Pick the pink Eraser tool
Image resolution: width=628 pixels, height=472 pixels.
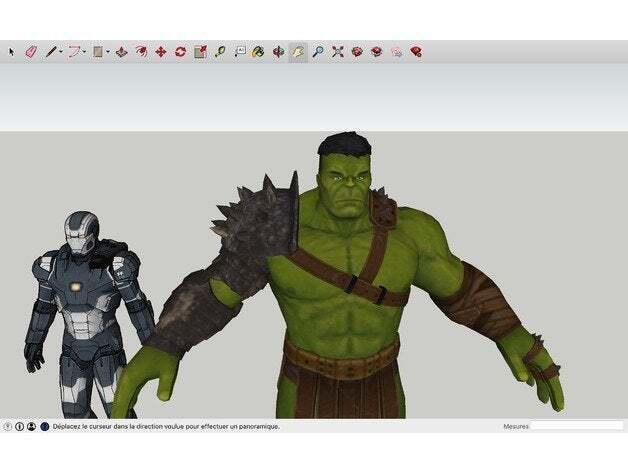31,52
